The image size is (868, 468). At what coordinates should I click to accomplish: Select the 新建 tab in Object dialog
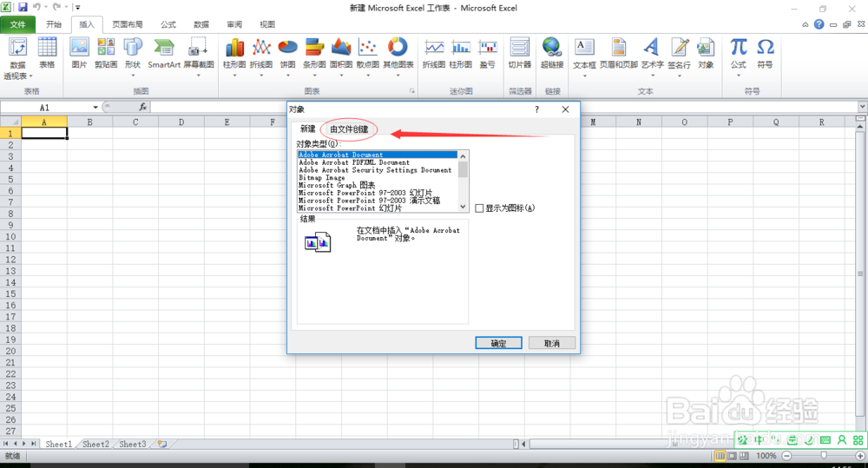(x=308, y=129)
